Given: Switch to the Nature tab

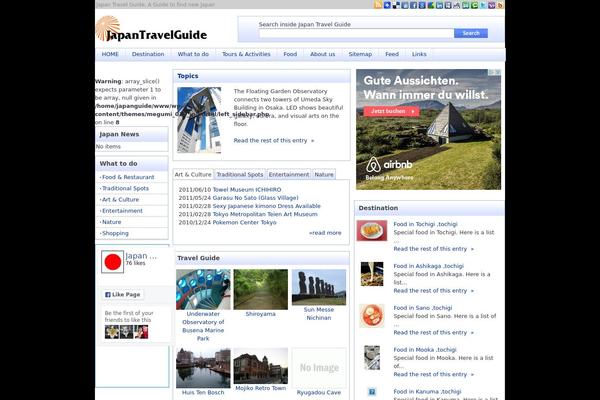Looking at the screenshot, I should point(324,174).
